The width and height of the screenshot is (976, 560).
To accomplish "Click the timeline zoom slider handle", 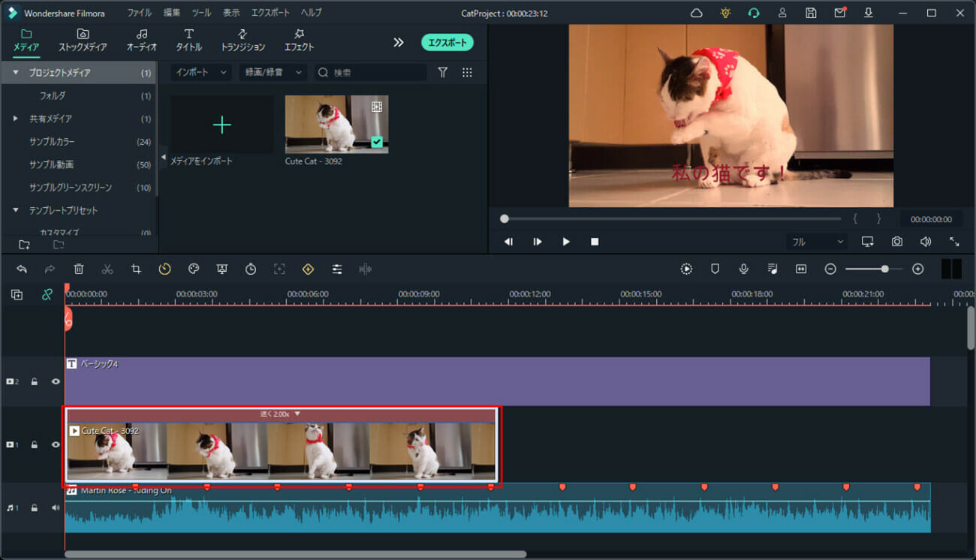I will click(885, 269).
